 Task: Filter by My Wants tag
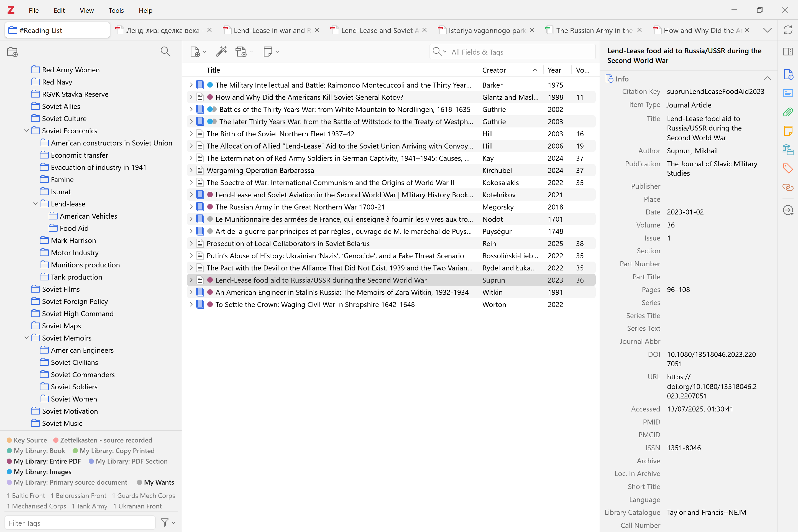point(155,482)
